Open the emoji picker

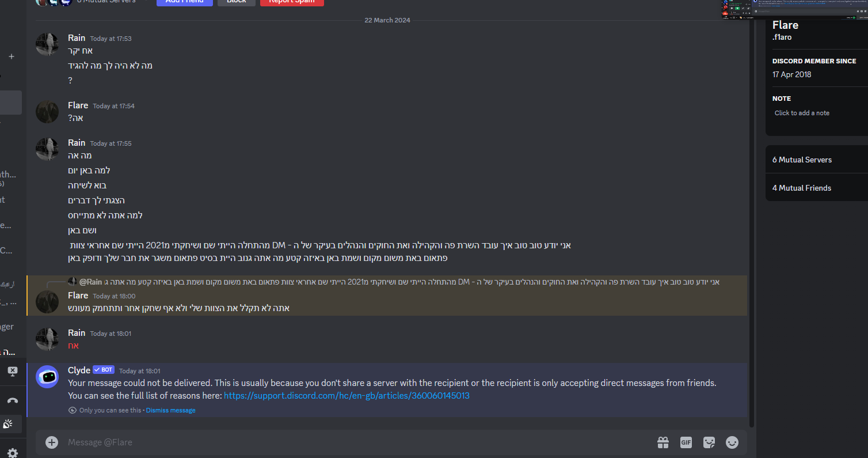732,442
